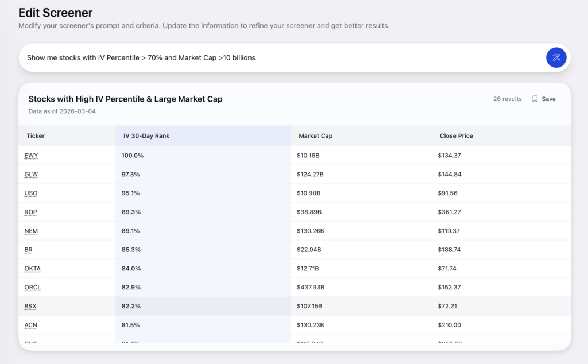Click the 89.3% IV rank value
Viewport: 588px width, 364px height.
click(131, 212)
